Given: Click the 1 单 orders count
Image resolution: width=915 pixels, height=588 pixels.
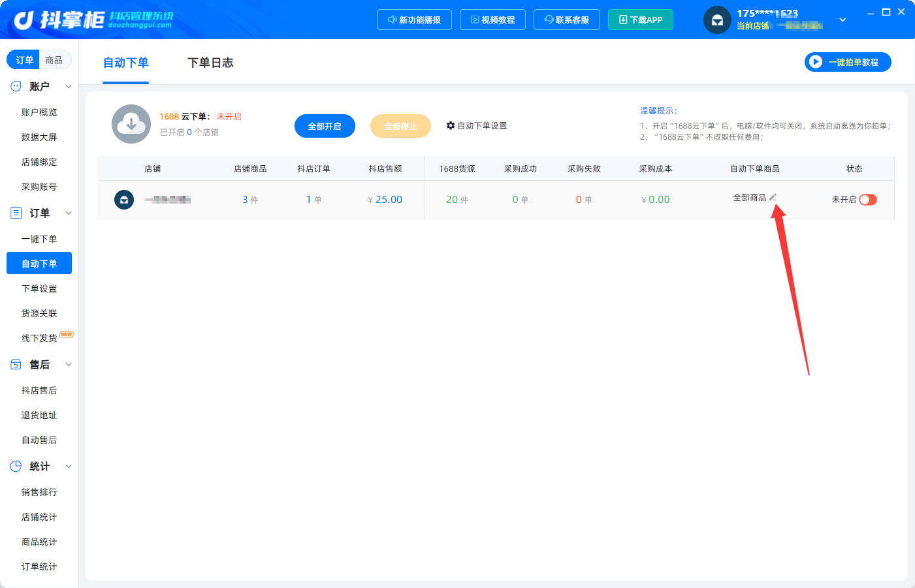Looking at the screenshot, I should click(314, 200).
